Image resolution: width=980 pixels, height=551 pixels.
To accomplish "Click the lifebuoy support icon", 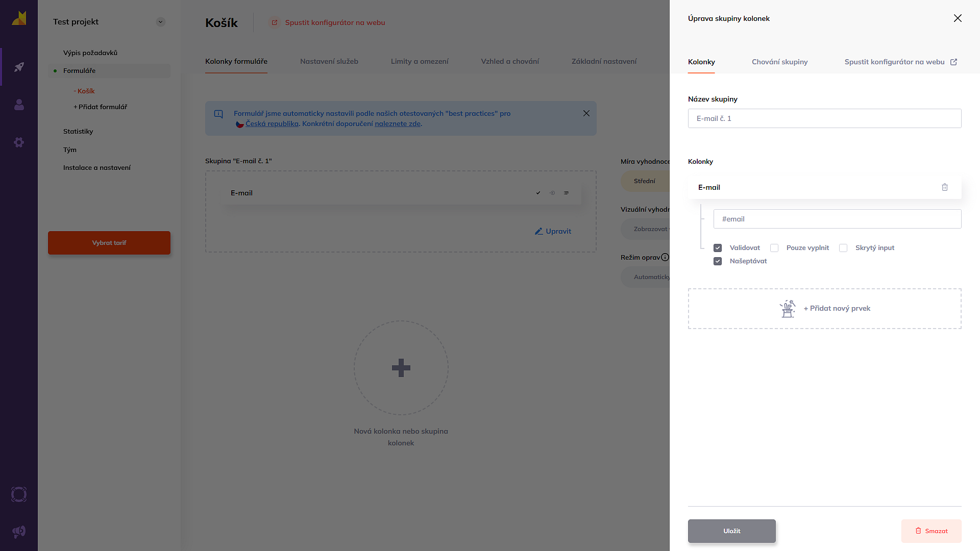I will pos(19,494).
